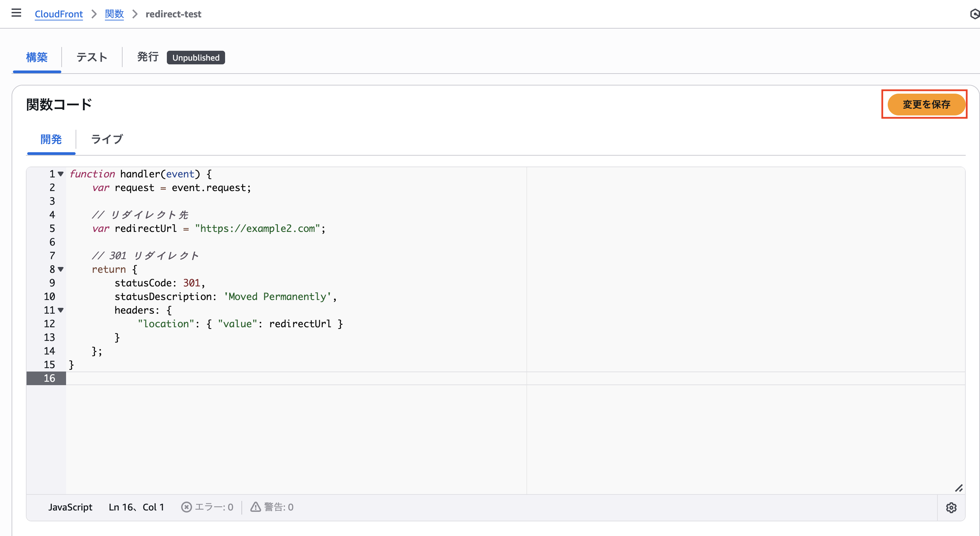Click the statusCode: 301 line
This screenshot has height=536, width=980.
160,283
